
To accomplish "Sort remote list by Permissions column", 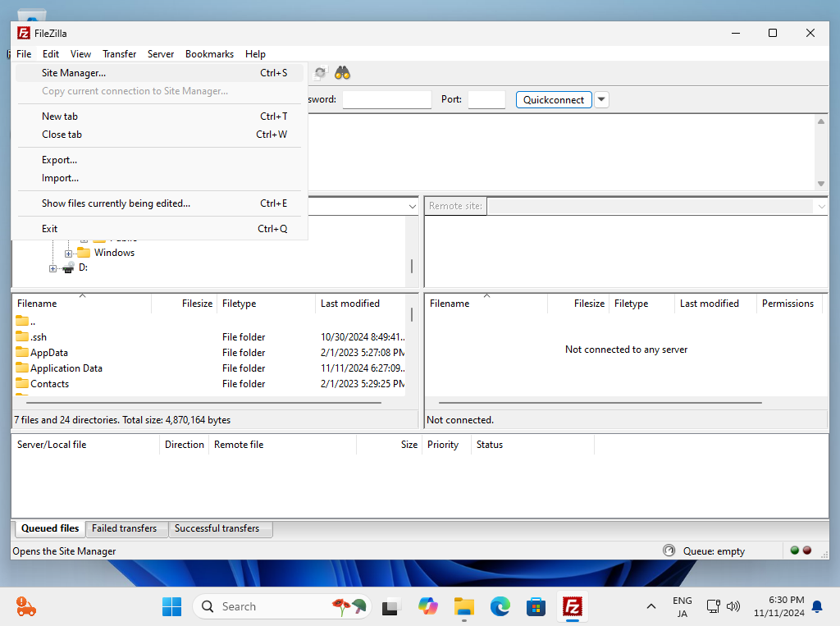I will click(787, 304).
